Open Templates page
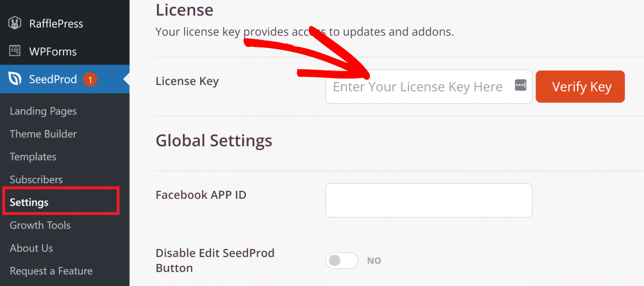Screen dimensions: 644x286 coord(33,157)
